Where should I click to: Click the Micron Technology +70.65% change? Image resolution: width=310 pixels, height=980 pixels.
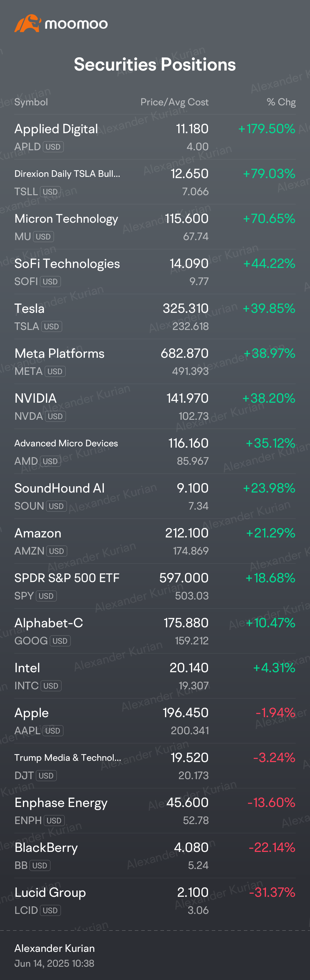pos(269,218)
